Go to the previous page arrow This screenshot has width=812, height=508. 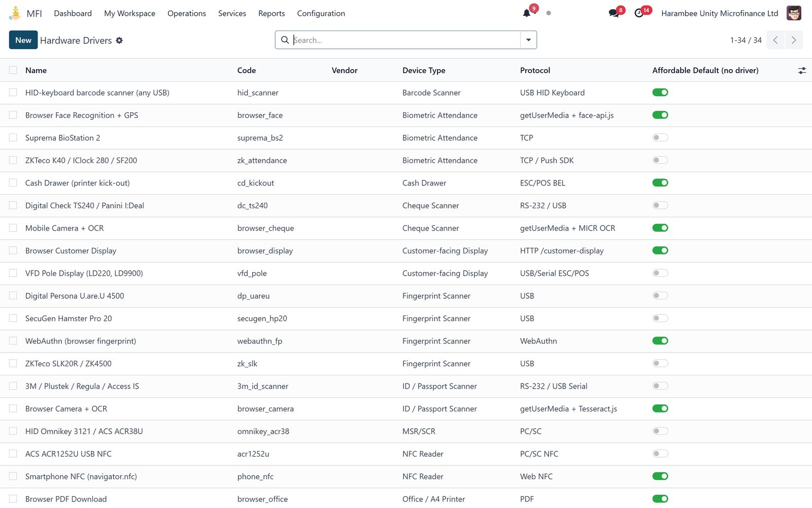coord(775,40)
